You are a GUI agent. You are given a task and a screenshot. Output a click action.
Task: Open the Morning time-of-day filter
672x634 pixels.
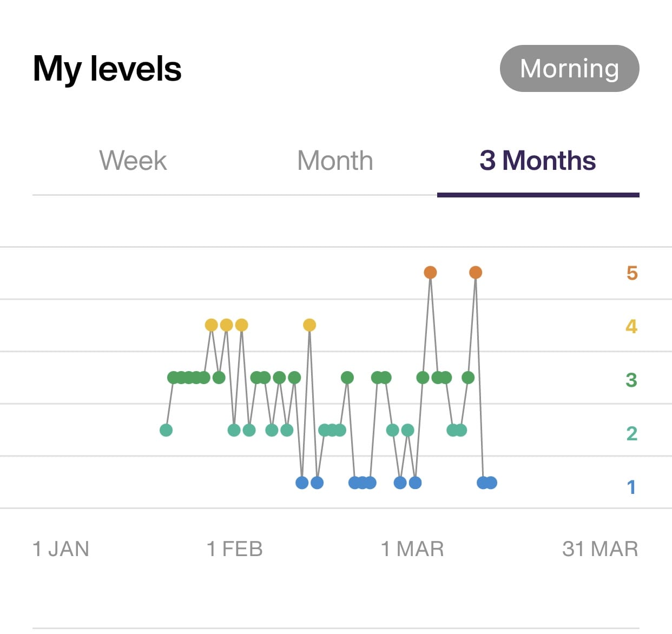pyautogui.click(x=569, y=69)
